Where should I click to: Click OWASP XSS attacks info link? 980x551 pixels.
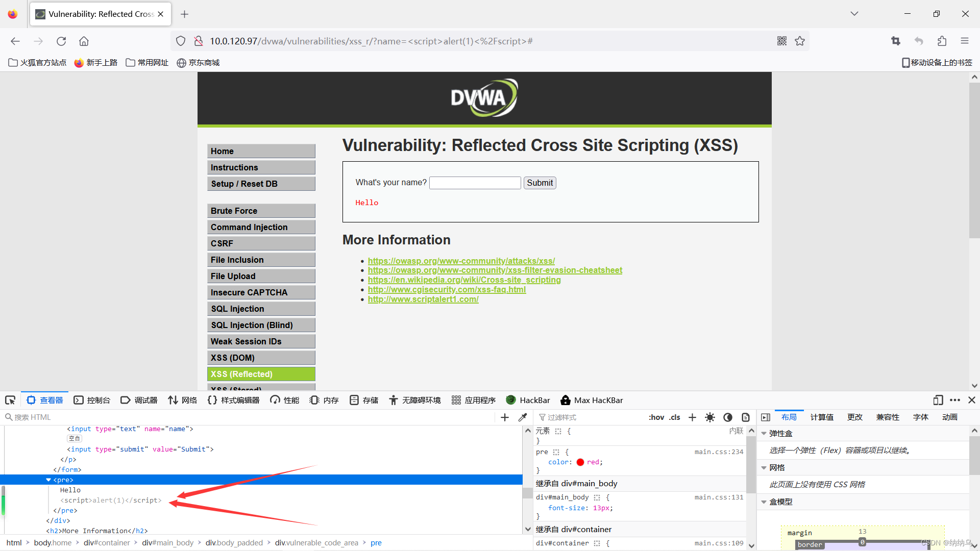pyautogui.click(x=460, y=260)
